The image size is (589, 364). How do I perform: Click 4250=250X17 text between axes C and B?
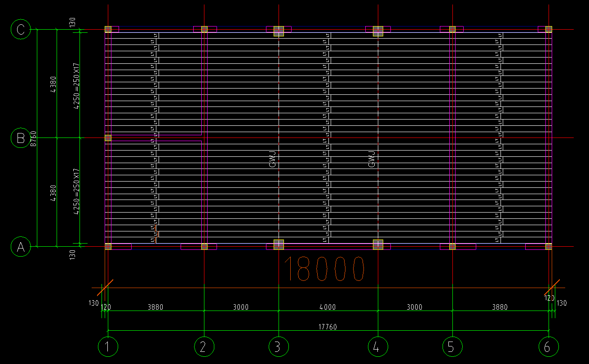[x=76, y=86]
